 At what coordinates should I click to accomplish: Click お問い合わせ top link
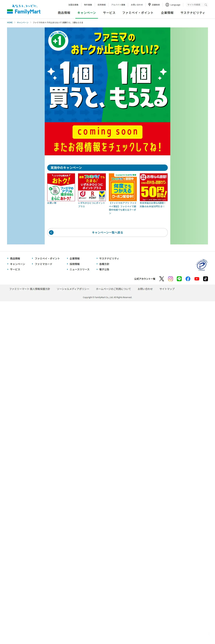[137, 5]
